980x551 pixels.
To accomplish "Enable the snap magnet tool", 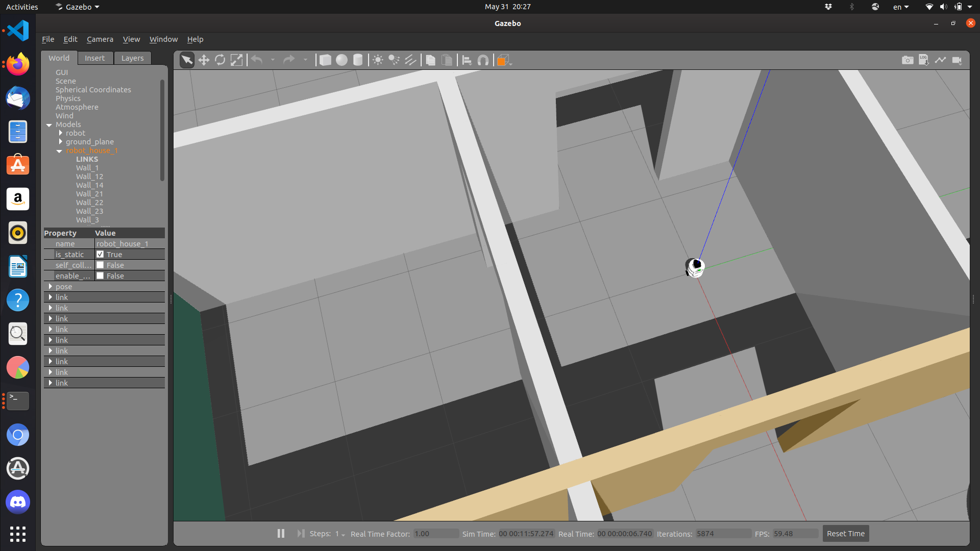I will [483, 60].
